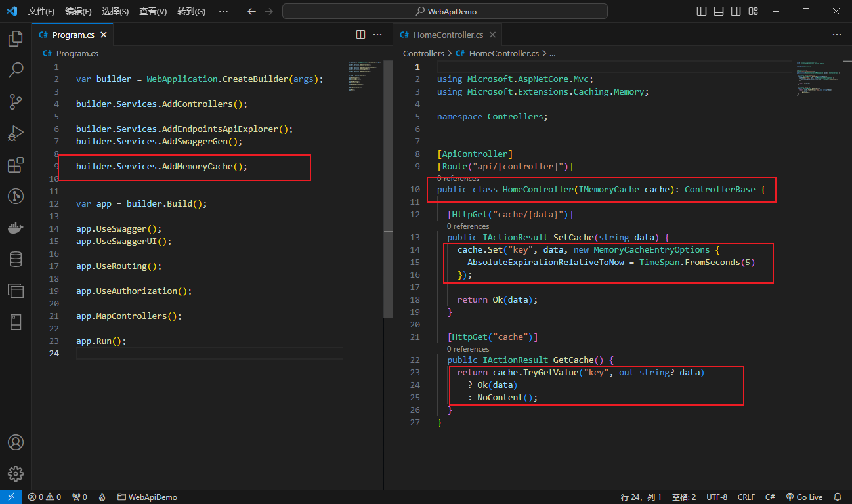This screenshot has width=852, height=504.
Task: Click the notification bell in status bar
Action: coord(838,497)
